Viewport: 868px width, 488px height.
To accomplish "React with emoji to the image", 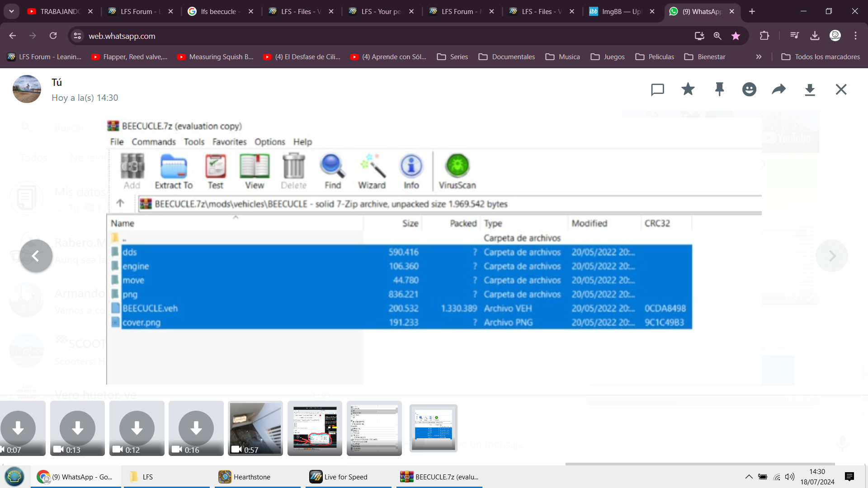I will (x=749, y=89).
